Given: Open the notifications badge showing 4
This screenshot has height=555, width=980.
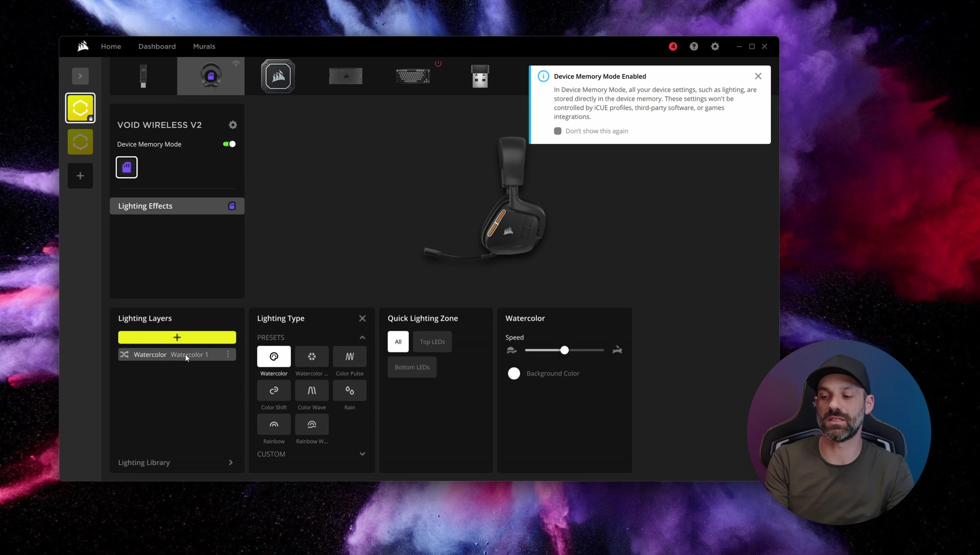Looking at the screenshot, I should (673, 46).
